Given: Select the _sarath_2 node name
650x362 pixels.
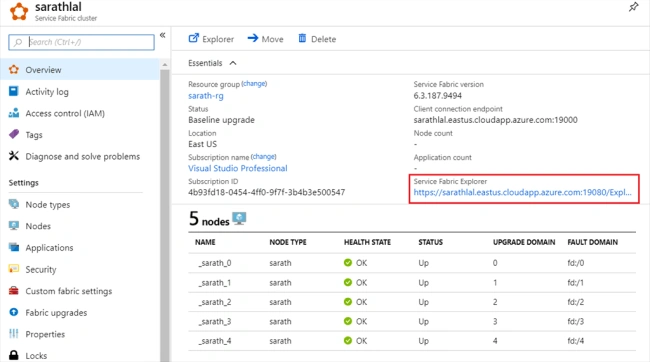Looking at the screenshot, I should tap(215, 302).
